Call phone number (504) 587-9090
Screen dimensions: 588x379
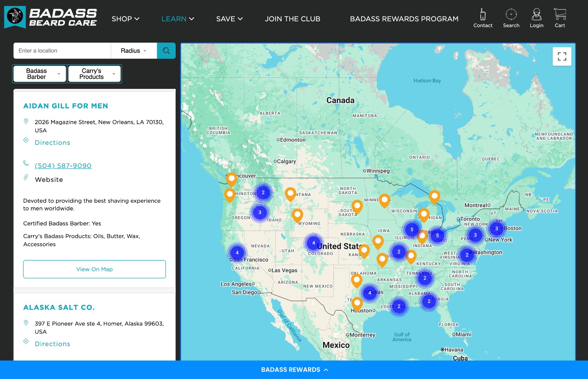[63, 166]
